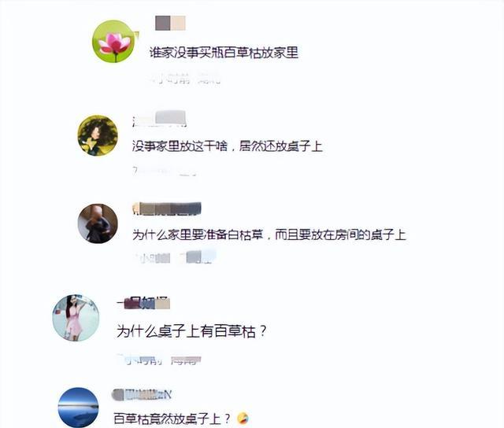The height and width of the screenshot is (428, 504).
Task: Open the girl in pink dress avatar
Action: (x=76, y=318)
